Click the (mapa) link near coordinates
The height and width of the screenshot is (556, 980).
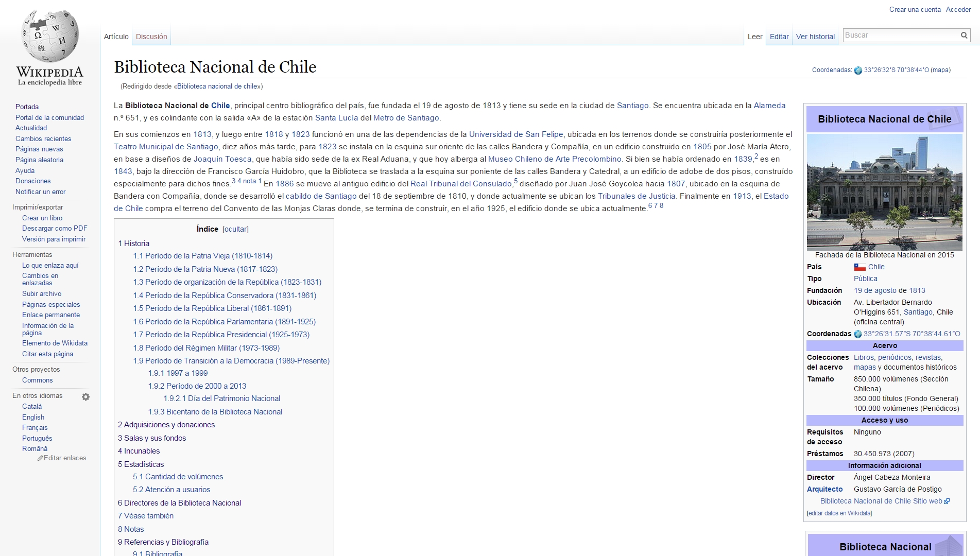pos(941,70)
